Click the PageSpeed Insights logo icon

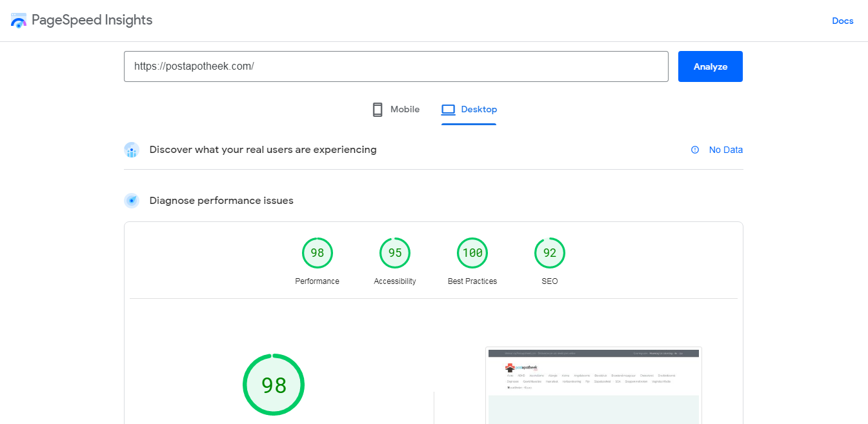19,20
